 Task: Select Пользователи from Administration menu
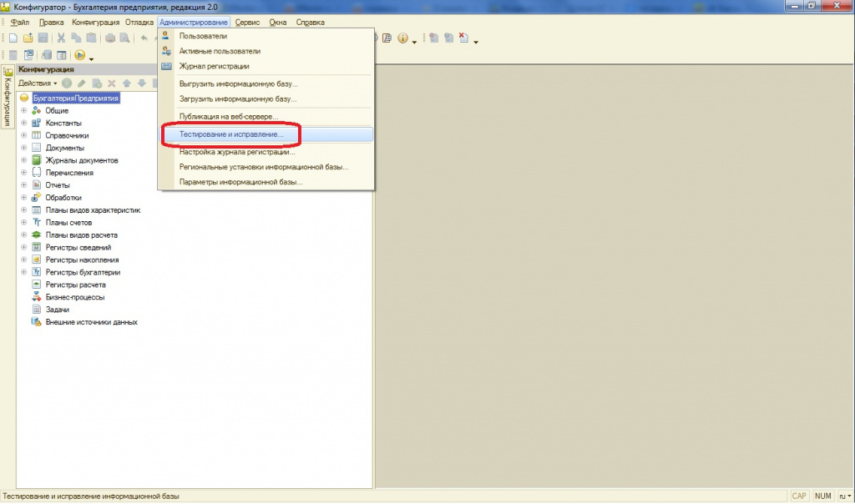point(203,36)
